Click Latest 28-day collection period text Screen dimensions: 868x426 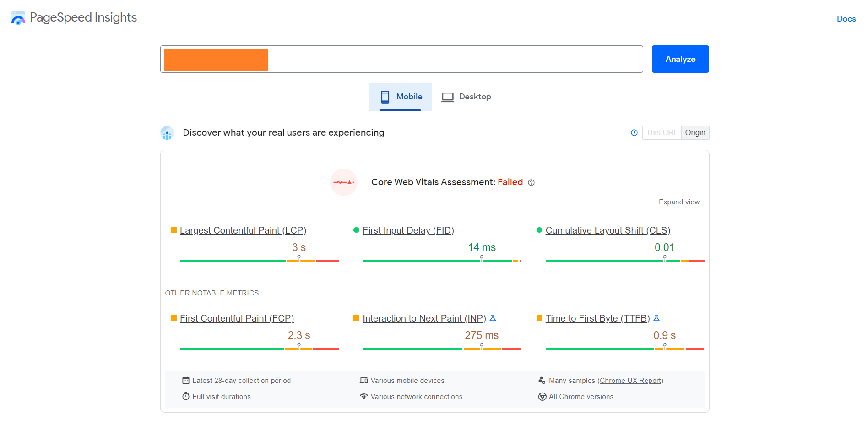[x=241, y=381]
